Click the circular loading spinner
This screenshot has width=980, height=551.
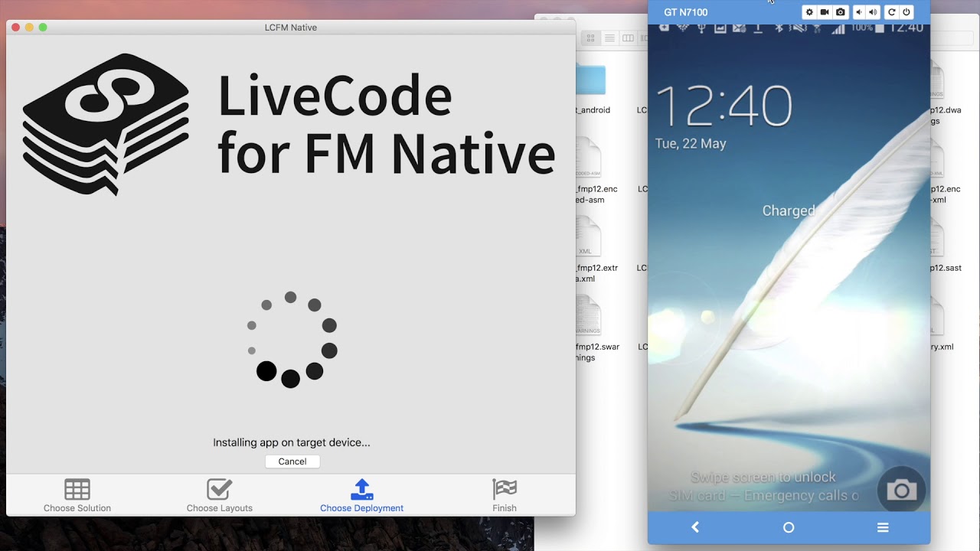click(291, 339)
